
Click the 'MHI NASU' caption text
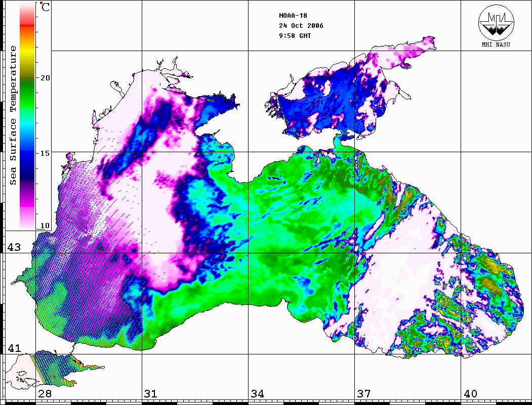tap(496, 44)
